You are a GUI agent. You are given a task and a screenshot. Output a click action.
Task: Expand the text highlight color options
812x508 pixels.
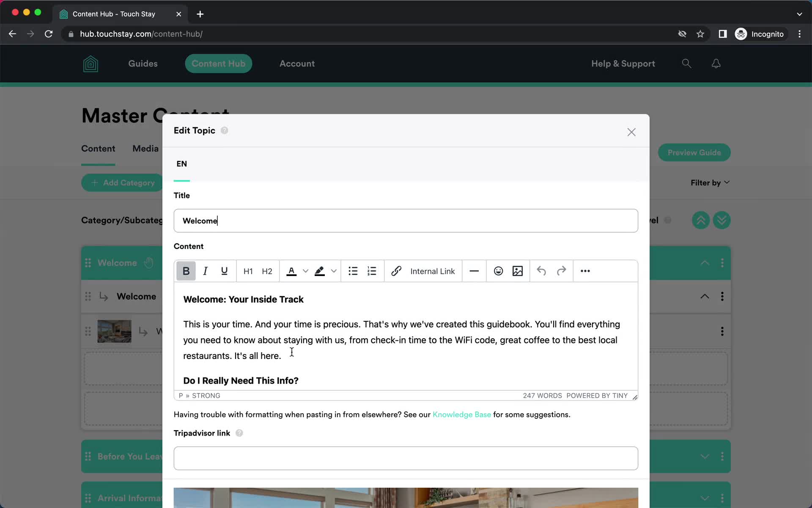(x=333, y=271)
